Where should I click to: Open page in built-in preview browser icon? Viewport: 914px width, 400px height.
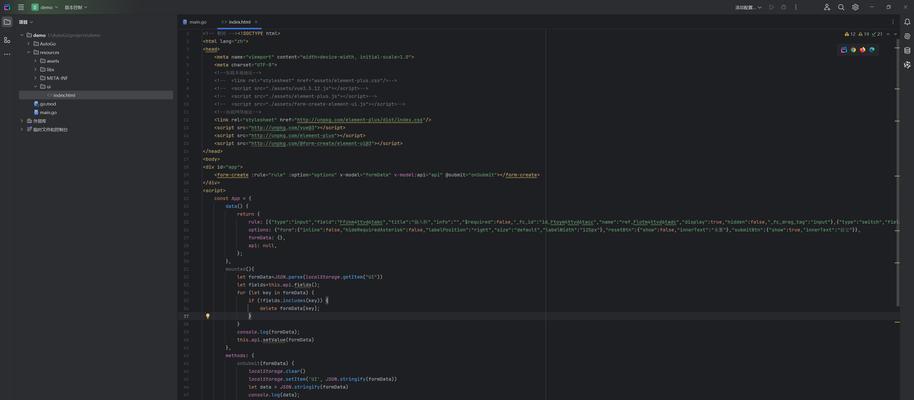[844, 50]
